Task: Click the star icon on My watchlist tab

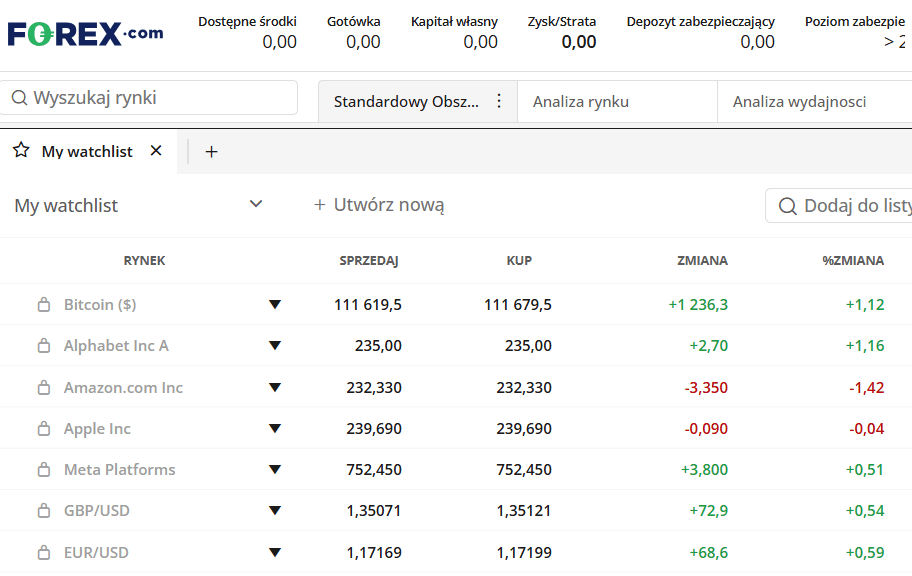Action: pyautogui.click(x=21, y=150)
